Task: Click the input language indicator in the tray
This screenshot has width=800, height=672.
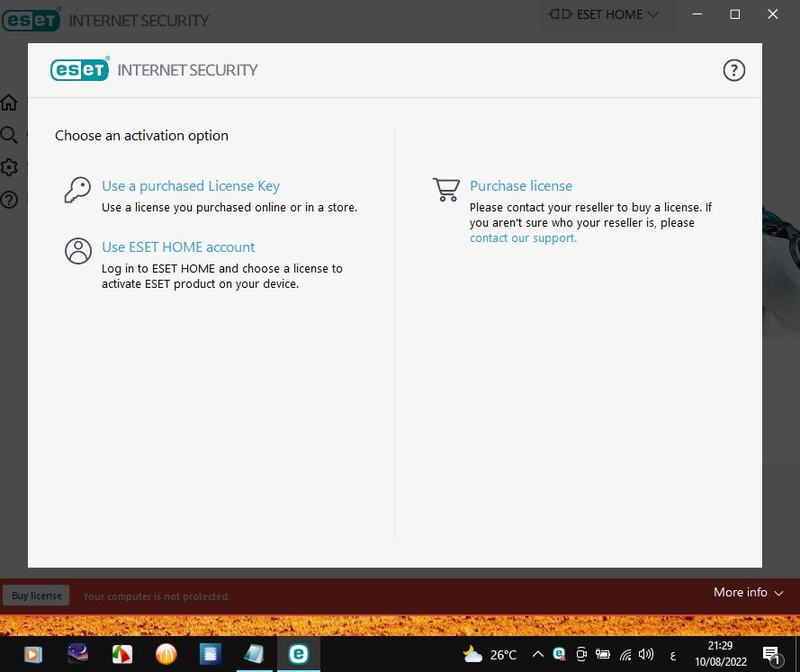Action: (672, 656)
